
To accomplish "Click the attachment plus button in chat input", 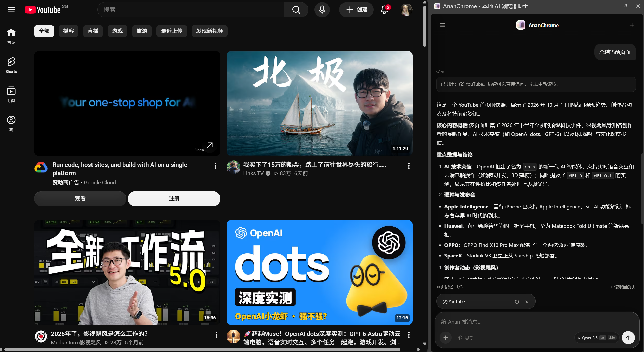I will 445,338.
